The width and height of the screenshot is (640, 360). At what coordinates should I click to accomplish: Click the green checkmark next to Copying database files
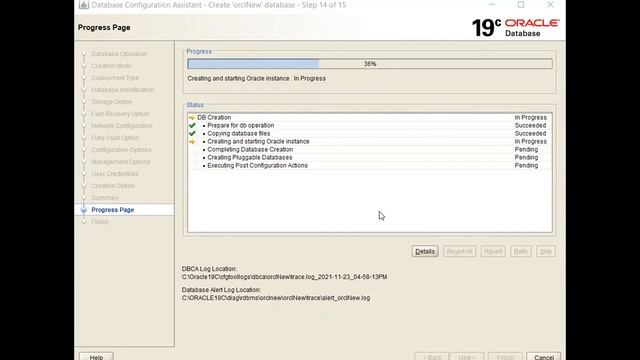(192, 133)
